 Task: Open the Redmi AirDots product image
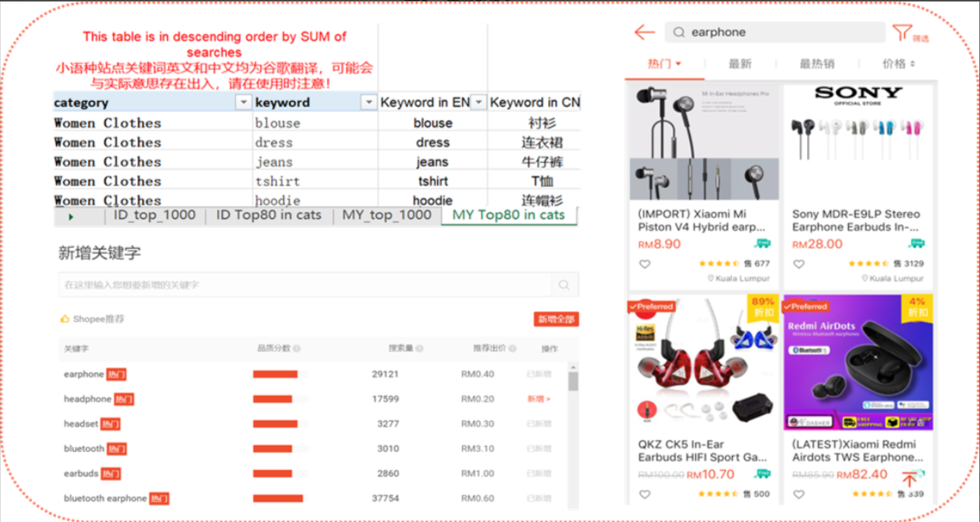tap(858, 363)
